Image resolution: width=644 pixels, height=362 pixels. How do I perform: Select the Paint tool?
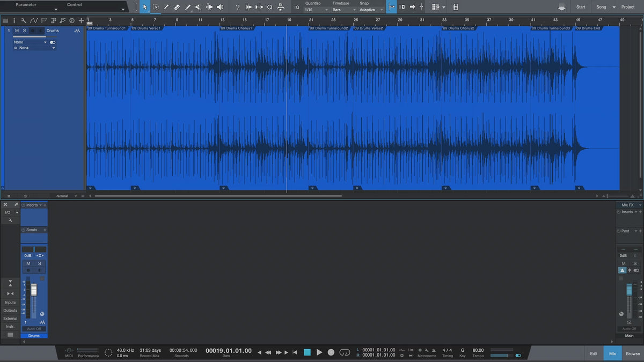pyautogui.click(x=188, y=7)
